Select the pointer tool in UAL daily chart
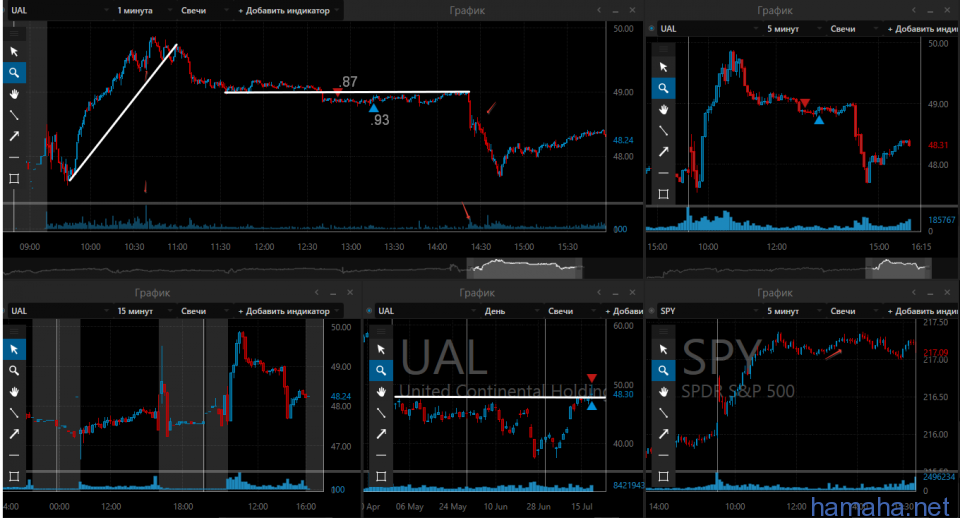 tap(381, 350)
